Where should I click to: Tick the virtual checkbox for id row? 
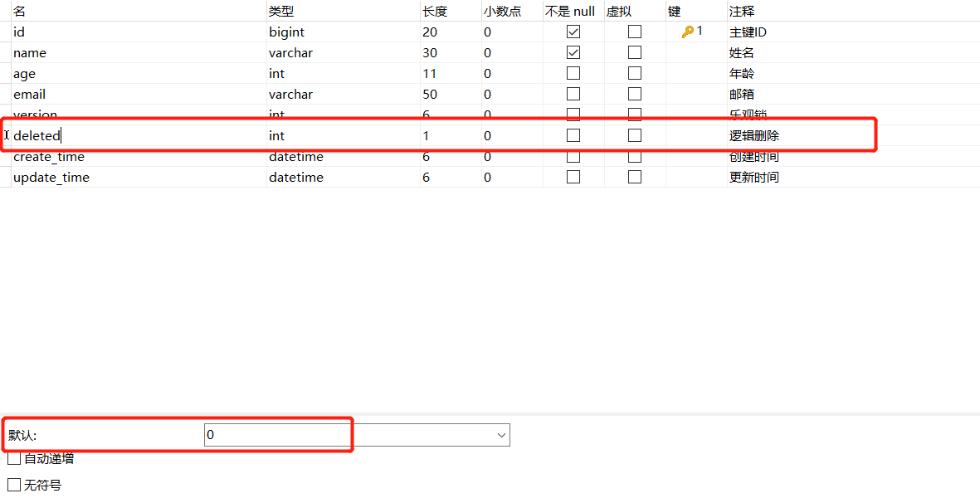[635, 32]
